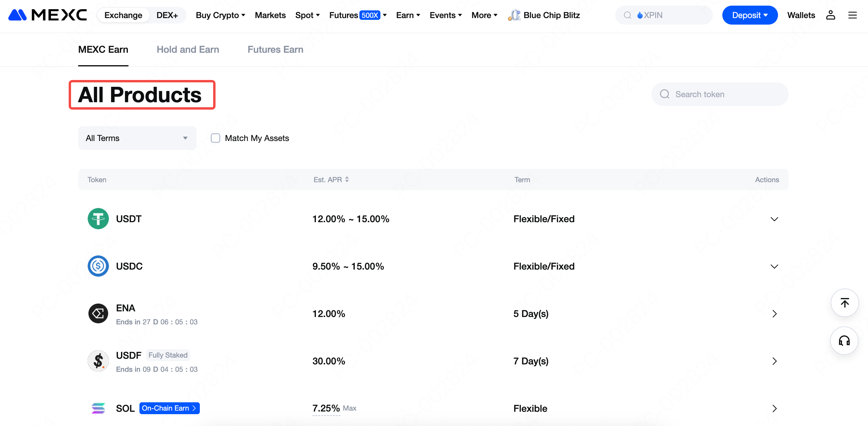The image size is (868, 426).
Task: Enable Match My Assets checkbox
Action: point(215,138)
